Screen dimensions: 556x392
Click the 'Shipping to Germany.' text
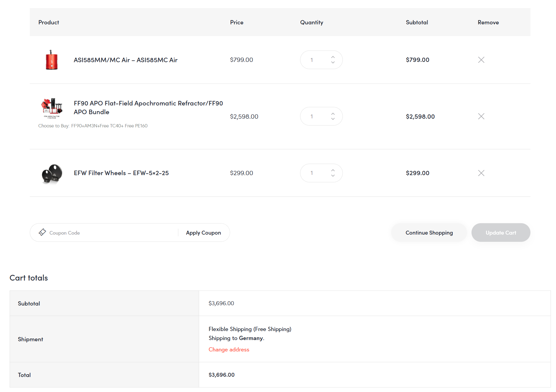coord(236,338)
